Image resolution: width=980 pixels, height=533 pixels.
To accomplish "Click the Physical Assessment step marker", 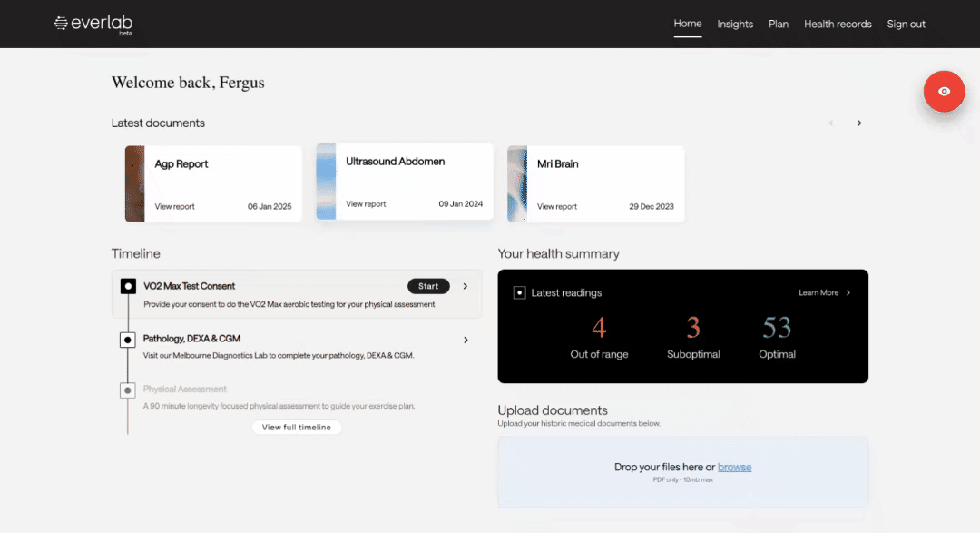I will tap(128, 390).
